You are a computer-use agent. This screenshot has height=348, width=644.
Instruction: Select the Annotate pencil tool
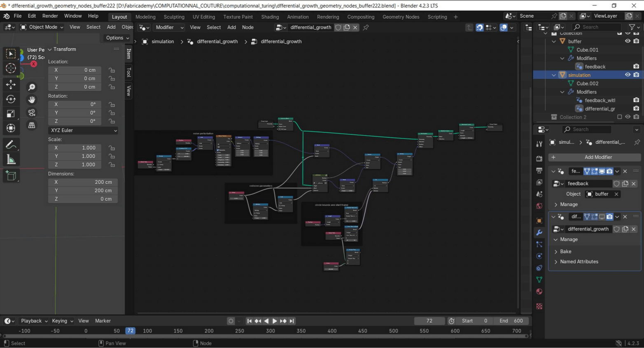tap(11, 145)
